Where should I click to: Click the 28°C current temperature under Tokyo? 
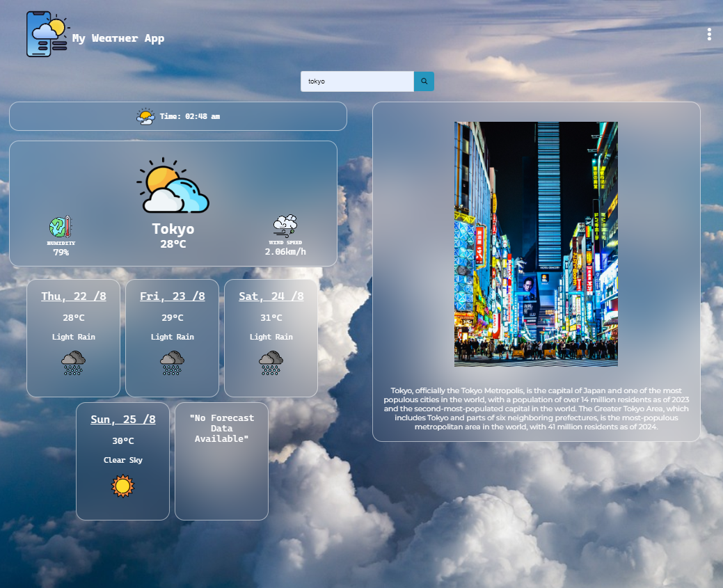(x=173, y=244)
